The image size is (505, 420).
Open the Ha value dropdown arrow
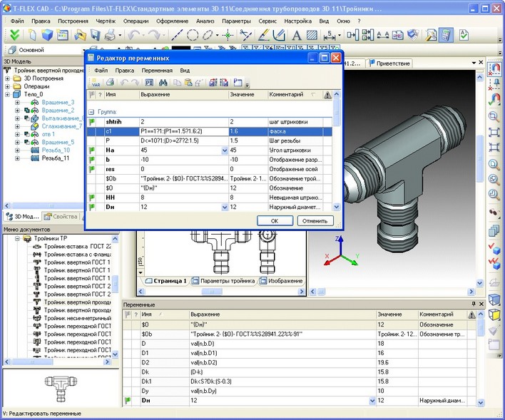pyautogui.click(x=225, y=150)
